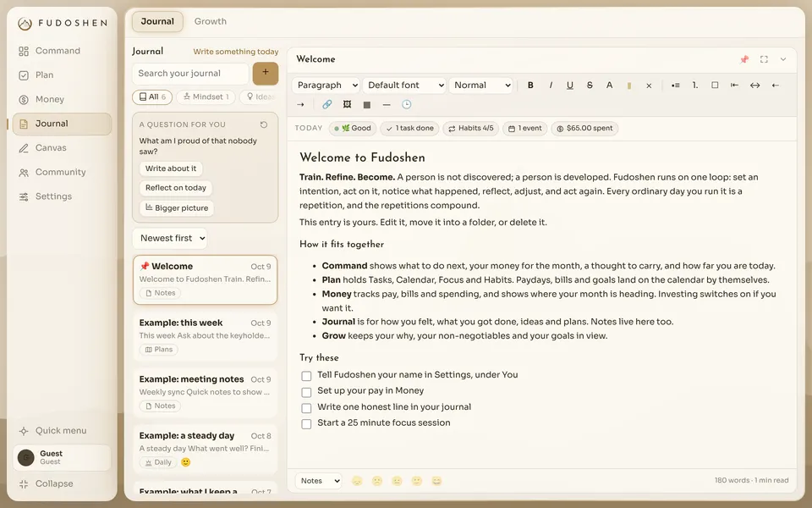Open the text color A picker
Screen dimensions: 812x508
tap(609, 85)
